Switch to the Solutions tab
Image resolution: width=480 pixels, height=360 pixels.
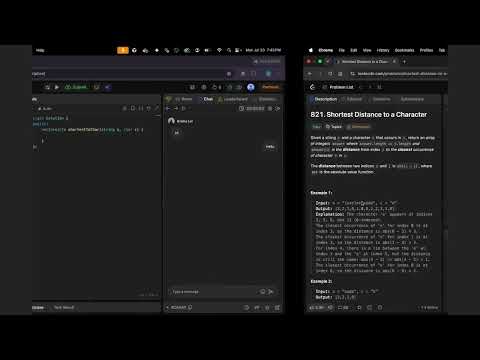pyautogui.click(x=379, y=99)
